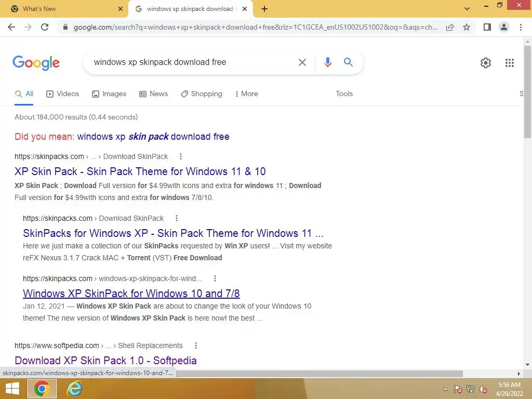Click the forward navigation arrow
The width and height of the screenshot is (532, 399).
[28, 27]
